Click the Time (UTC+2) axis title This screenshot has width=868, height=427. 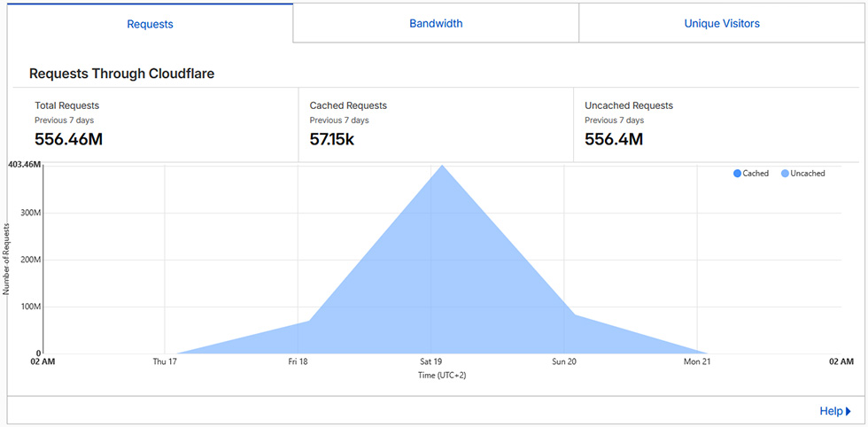443,376
